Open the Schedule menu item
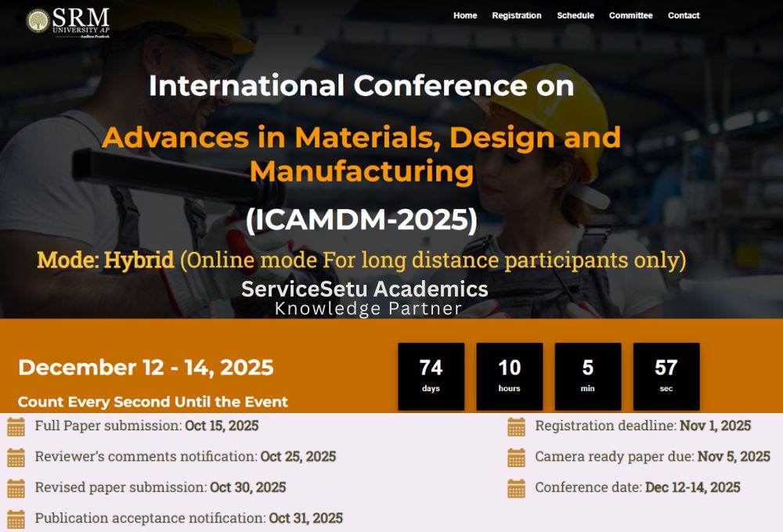 576,16
